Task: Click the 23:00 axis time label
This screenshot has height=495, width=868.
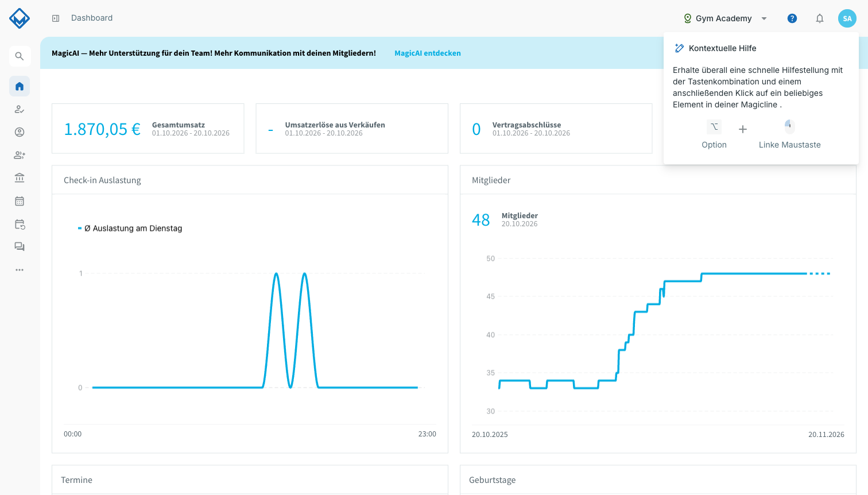Action: (x=427, y=434)
